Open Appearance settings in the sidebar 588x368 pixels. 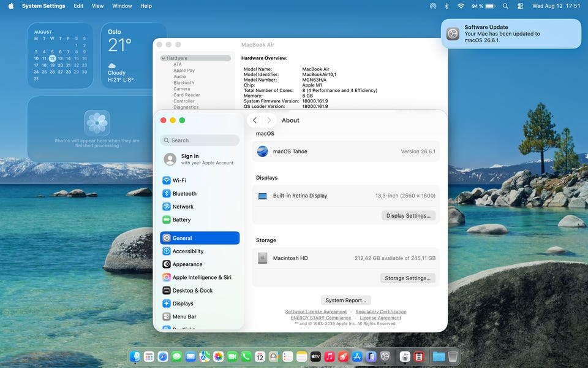click(x=200, y=264)
